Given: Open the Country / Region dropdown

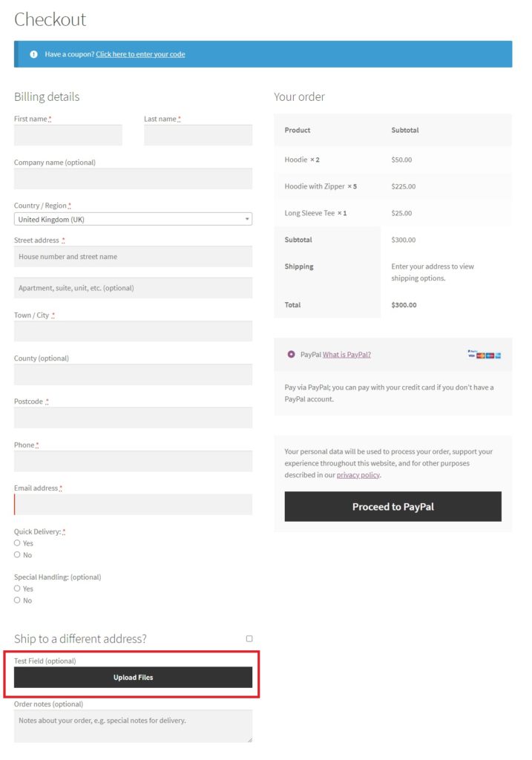Looking at the screenshot, I should (x=133, y=220).
